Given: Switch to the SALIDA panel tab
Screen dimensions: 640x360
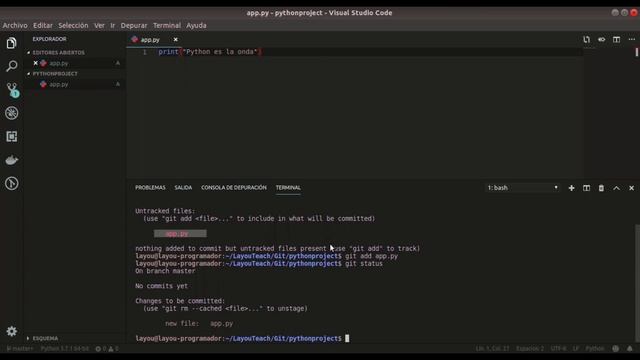Looking at the screenshot, I should pos(183,188).
